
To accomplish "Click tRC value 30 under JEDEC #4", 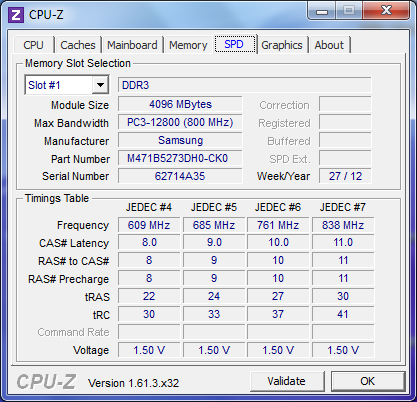I will click(x=149, y=314).
